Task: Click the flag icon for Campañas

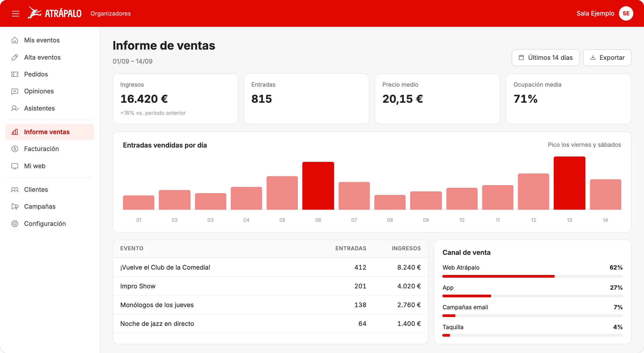Action: [x=15, y=207]
